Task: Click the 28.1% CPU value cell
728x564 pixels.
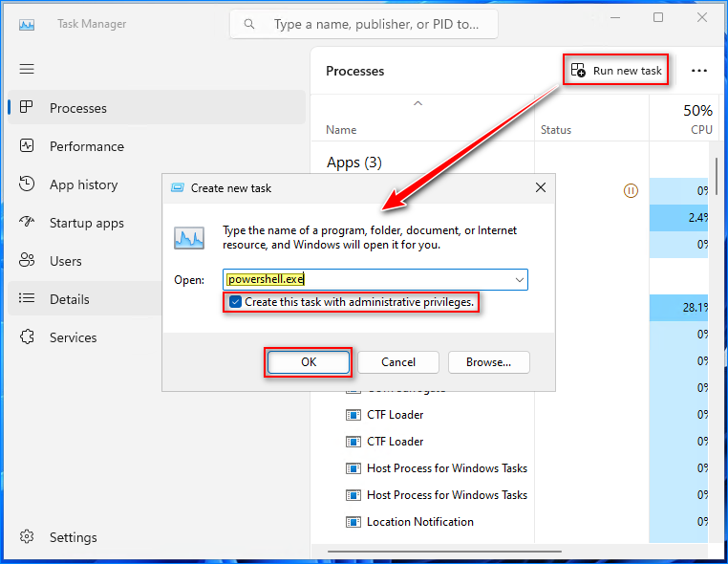Action: coord(678,308)
